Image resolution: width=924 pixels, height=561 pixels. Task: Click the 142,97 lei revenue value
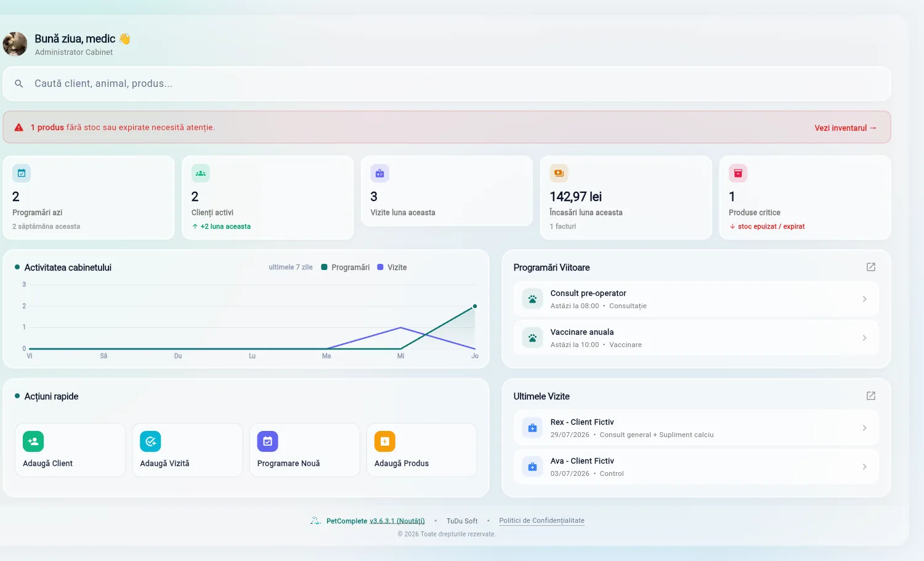[576, 197]
